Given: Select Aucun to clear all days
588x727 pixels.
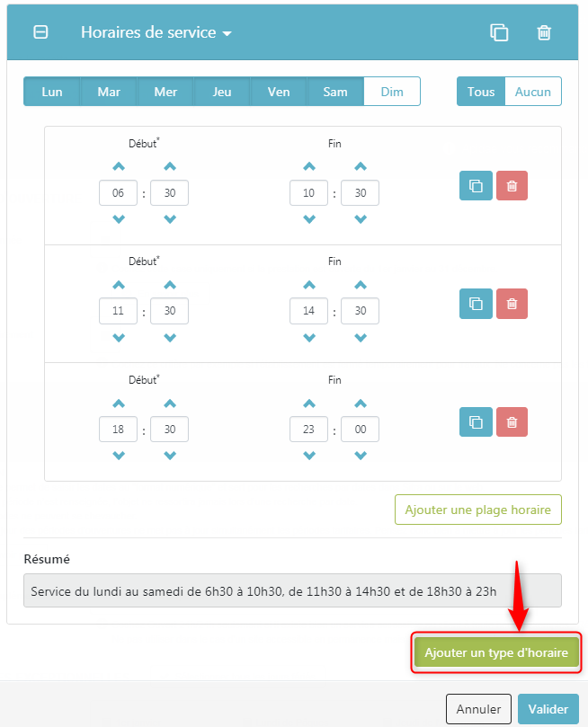Looking at the screenshot, I should tap(533, 92).
